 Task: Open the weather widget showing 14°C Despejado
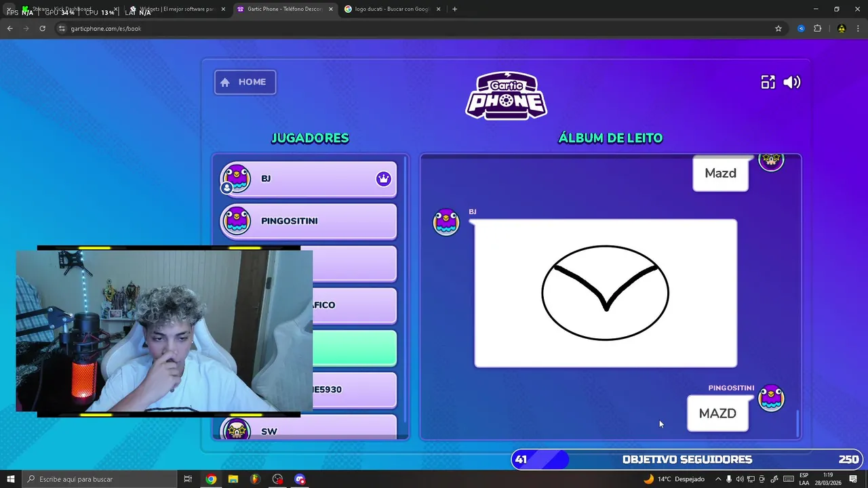click(x=674, y=479)
